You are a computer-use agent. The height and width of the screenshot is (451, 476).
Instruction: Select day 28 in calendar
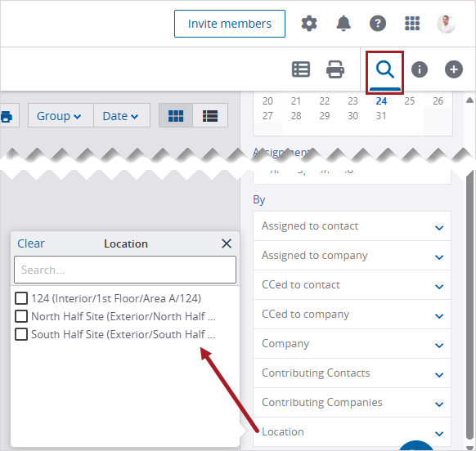[x=296, y=116]
